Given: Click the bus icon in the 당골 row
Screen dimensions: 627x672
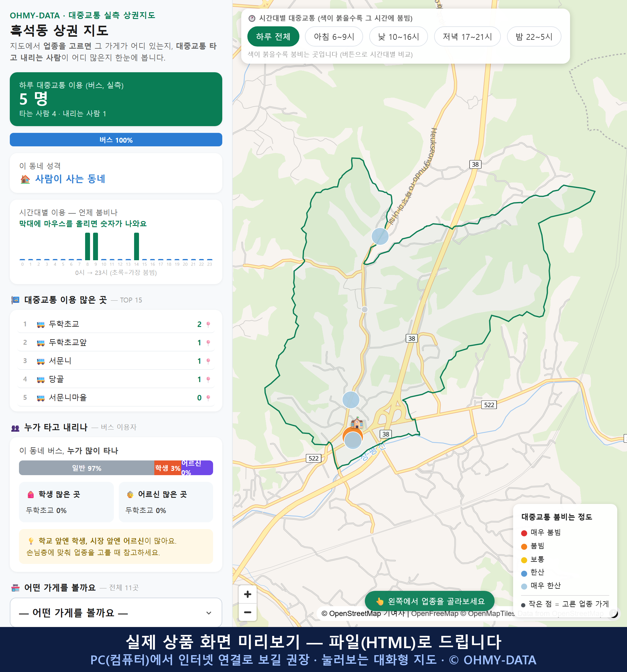Looking at the screenshot, I should tap(40, 380).
